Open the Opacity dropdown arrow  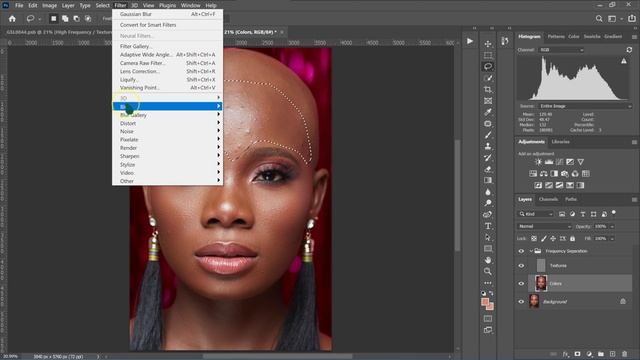click(612, 227)
